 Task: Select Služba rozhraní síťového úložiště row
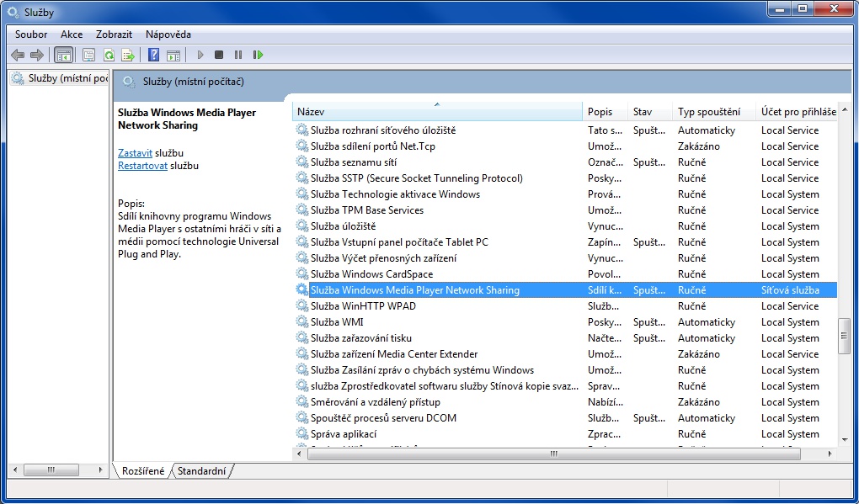pyautogui.click(x=565, y=130)
